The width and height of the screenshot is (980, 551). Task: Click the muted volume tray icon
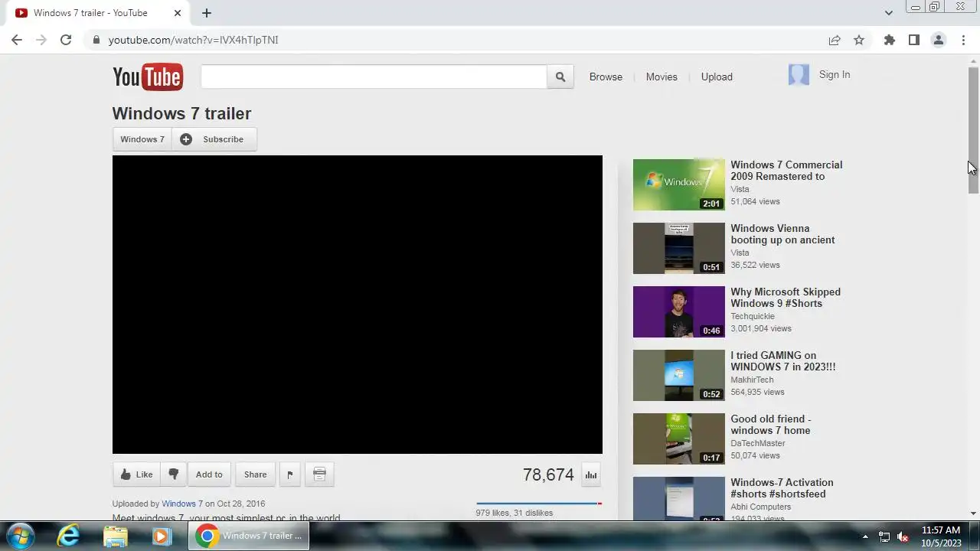(903, 536)
